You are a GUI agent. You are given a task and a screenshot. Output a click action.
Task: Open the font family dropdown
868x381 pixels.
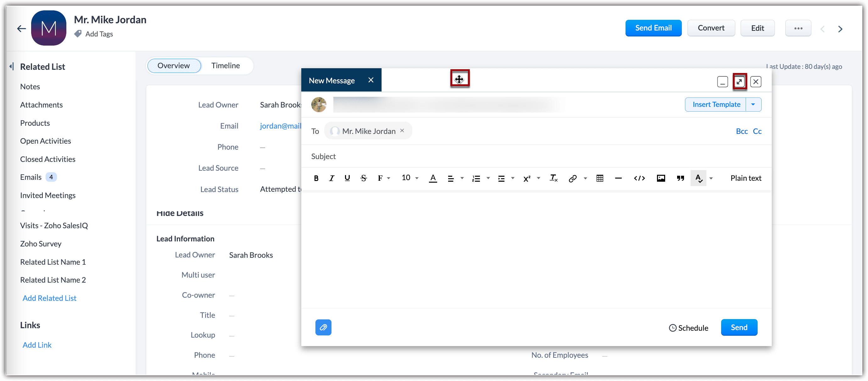(x=383, y=178)
